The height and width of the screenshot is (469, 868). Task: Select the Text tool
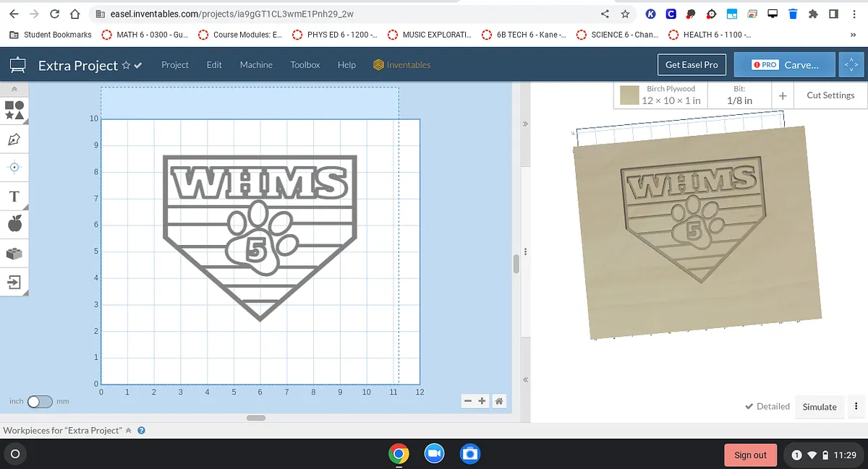14,197
